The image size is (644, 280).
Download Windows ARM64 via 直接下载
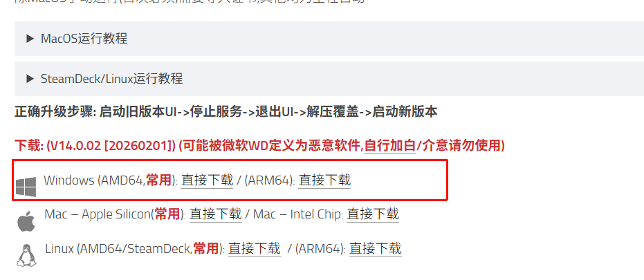[x=324, y=180]
